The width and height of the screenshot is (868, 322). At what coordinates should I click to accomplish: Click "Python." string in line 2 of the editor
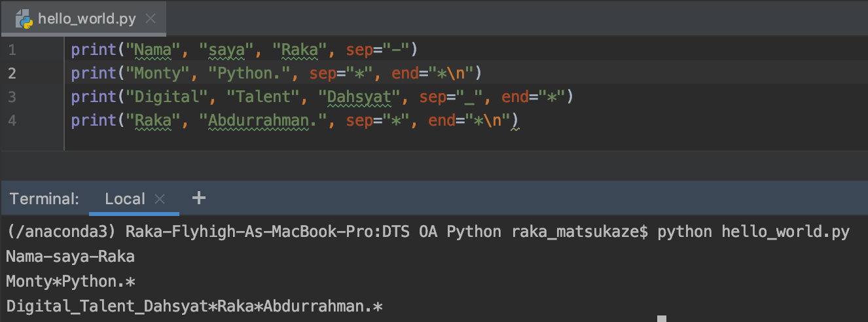(248, 73)
